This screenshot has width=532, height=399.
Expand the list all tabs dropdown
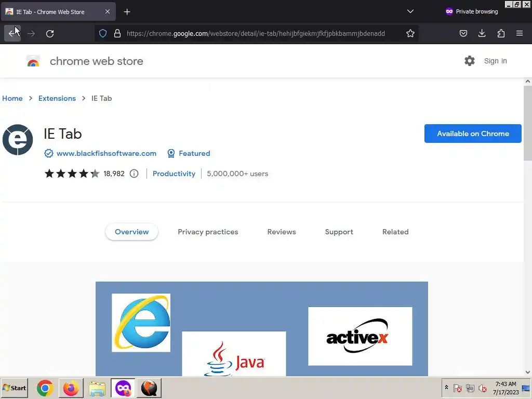410,11
